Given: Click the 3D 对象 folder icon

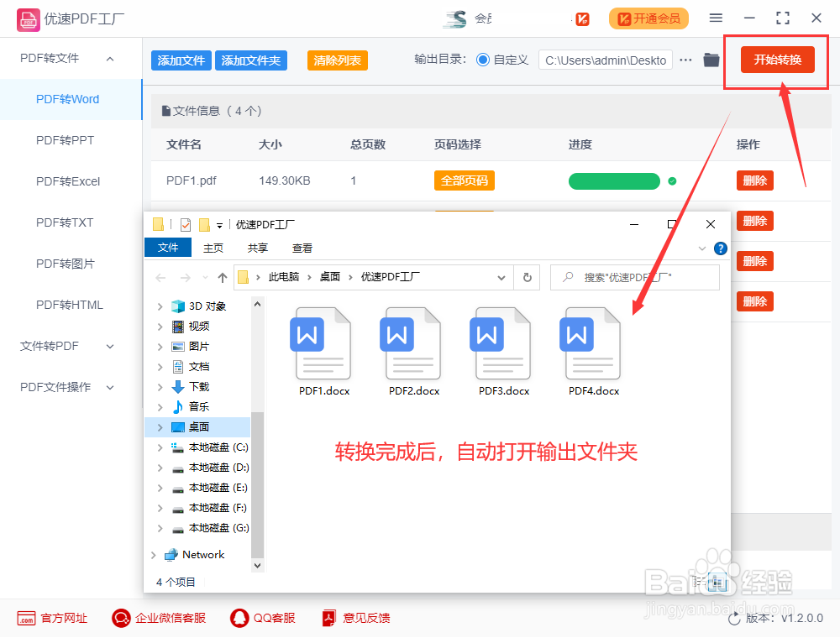Looking at the screenshot, I should [x=178, y=306].
